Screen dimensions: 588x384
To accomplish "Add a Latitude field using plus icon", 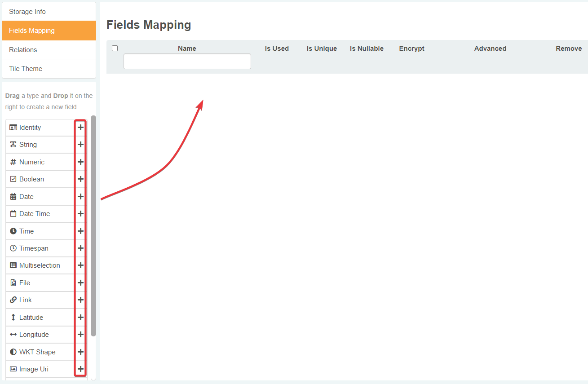I will 81,318.
